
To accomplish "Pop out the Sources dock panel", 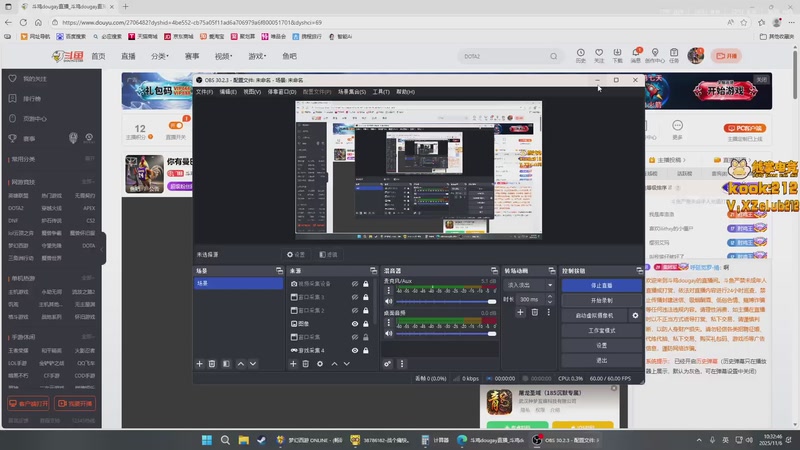I will [373, 270].
